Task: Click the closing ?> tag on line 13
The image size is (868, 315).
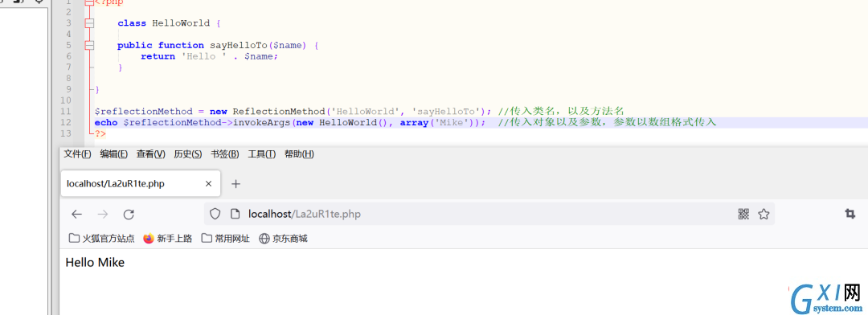Action: [100, 133]
